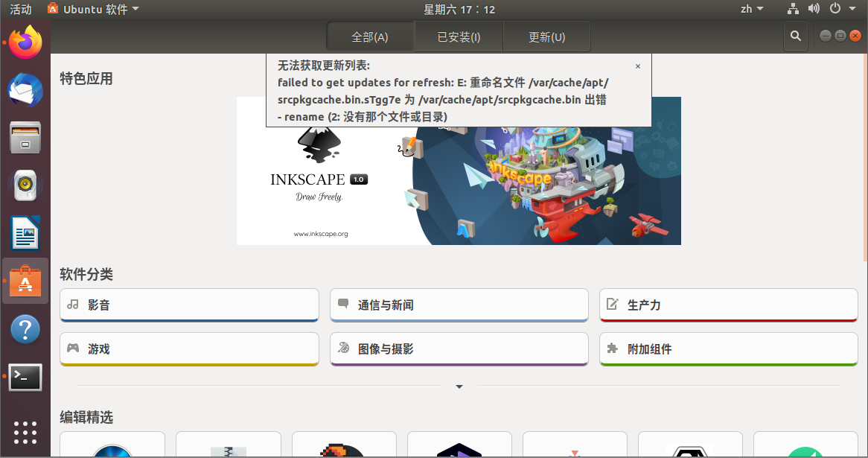Open the system menu arrow beside power icon
The width and height of the screenshot is (868, 458).
click(852, 8)
